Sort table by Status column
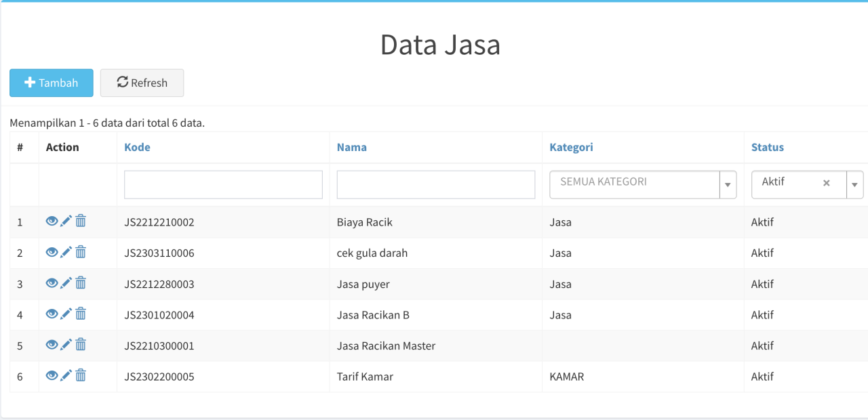This screenshot has height=420, width=868. 767,147
